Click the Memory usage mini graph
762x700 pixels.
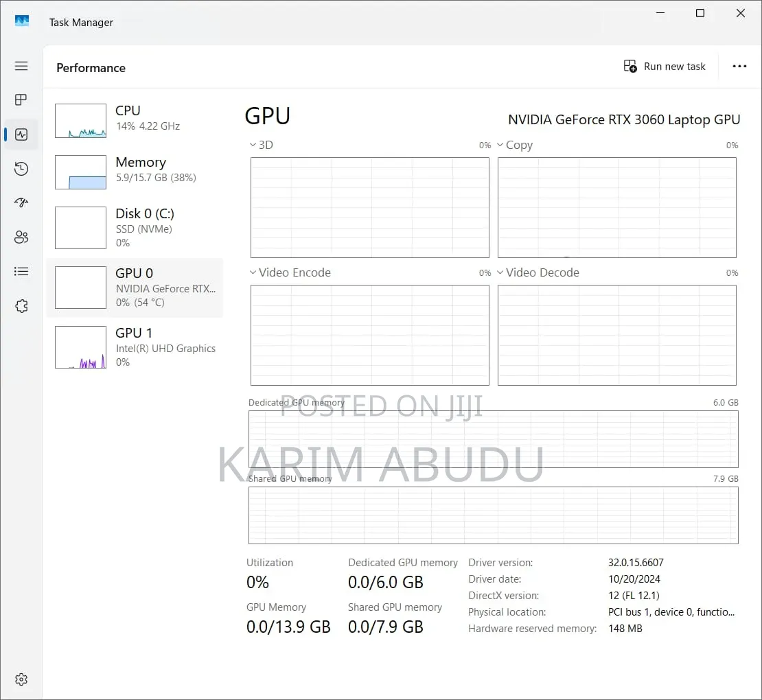click(81, 172)
